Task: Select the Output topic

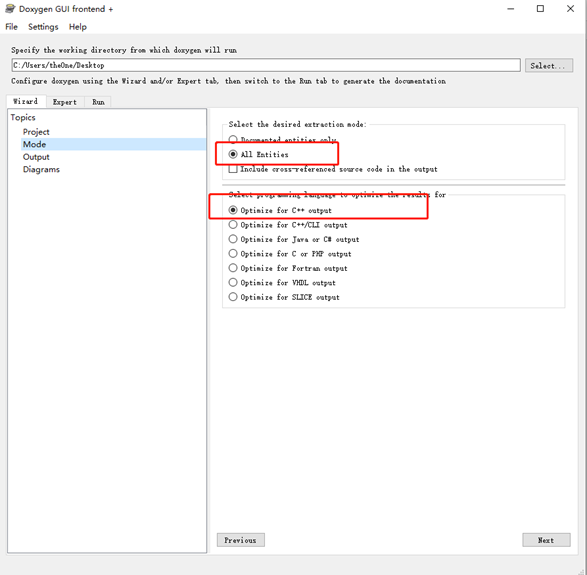Action: 36,157
